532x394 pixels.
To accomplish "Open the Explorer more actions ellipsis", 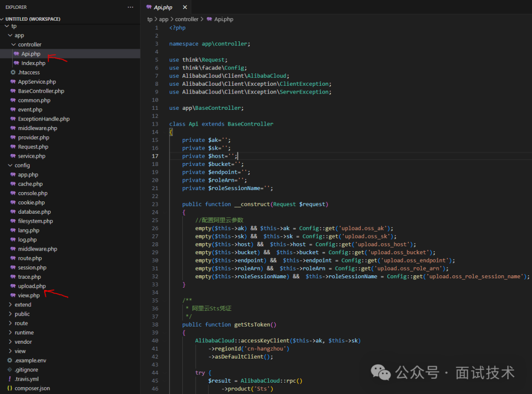I will (x=130, y=7).
